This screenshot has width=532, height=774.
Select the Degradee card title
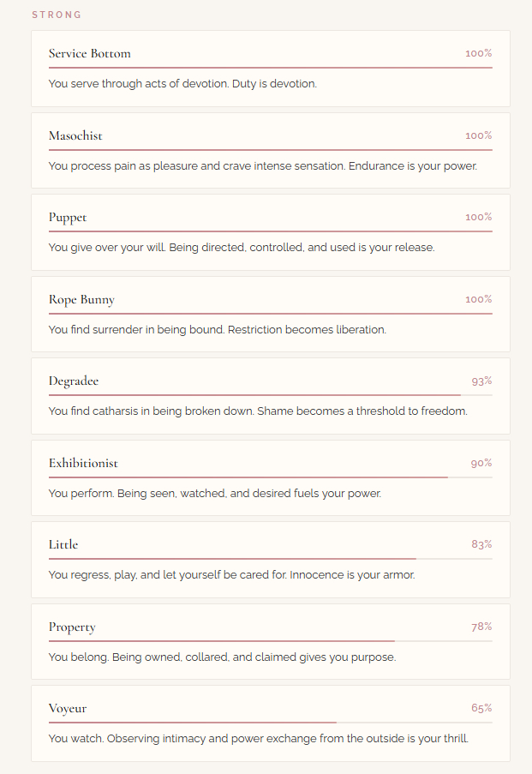(x=74, y=381)
